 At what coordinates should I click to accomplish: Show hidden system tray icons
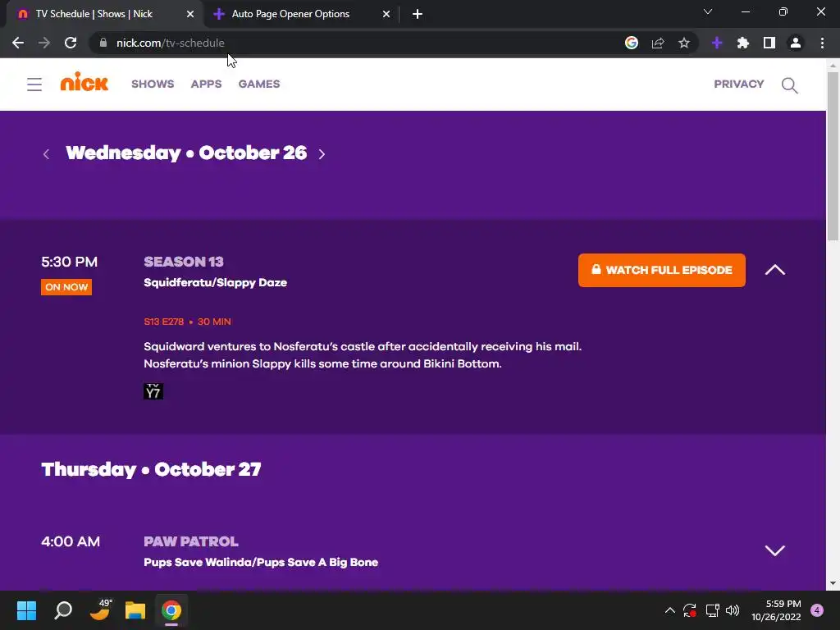click(669, 610)
